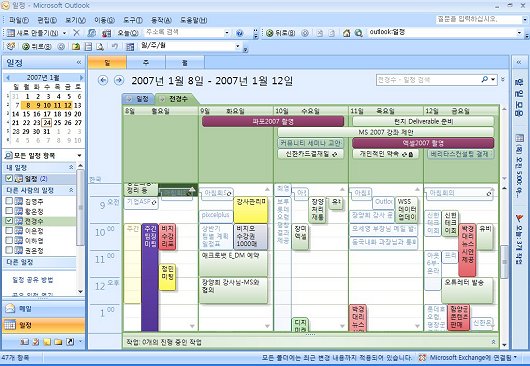Go to next week with forward arrow
Screen dimensions: 530x366
(x=118, y=80)
